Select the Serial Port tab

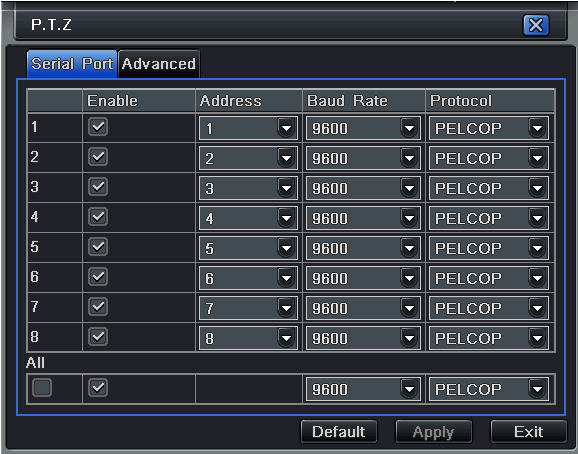point(72,64)
